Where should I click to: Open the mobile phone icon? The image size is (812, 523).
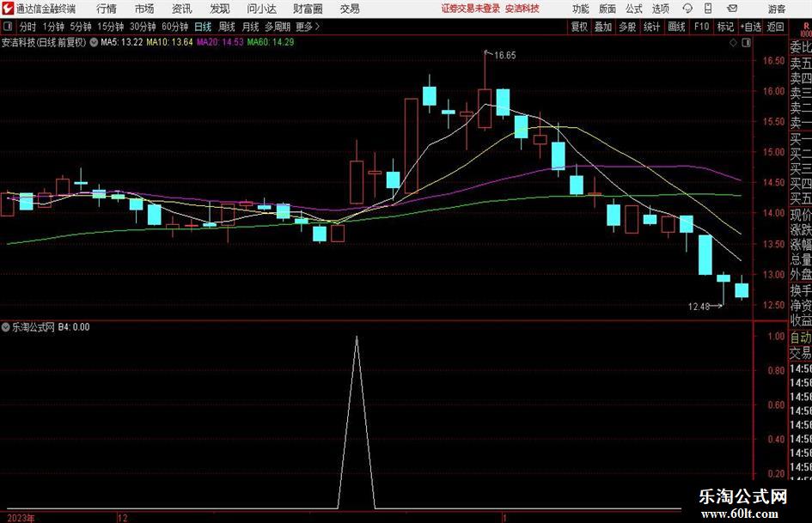[708, 9]
